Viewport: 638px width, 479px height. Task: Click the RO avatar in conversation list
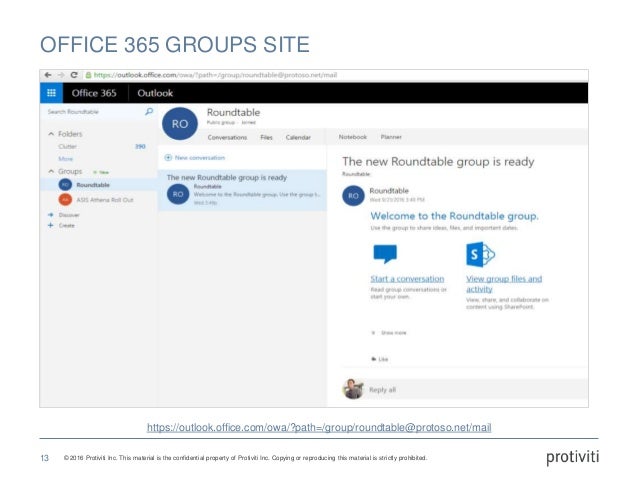point(178,194)
